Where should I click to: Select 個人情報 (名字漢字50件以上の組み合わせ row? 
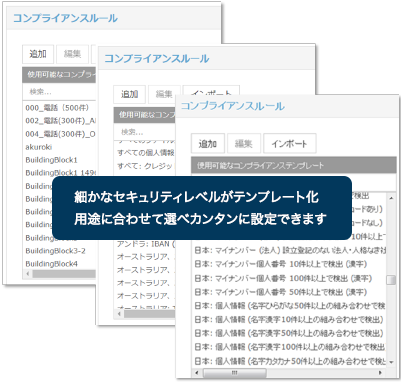(290, 333)
